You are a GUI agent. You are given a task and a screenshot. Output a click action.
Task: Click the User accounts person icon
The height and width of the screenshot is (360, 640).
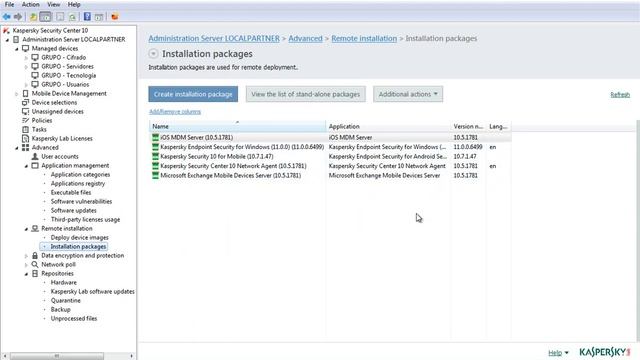[35, 156]
